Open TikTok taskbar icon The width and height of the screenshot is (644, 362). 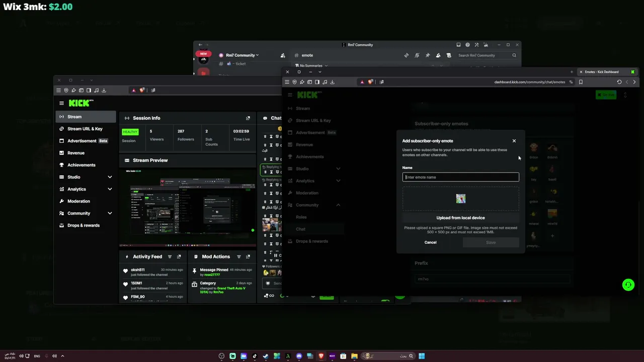coord(255,356)
